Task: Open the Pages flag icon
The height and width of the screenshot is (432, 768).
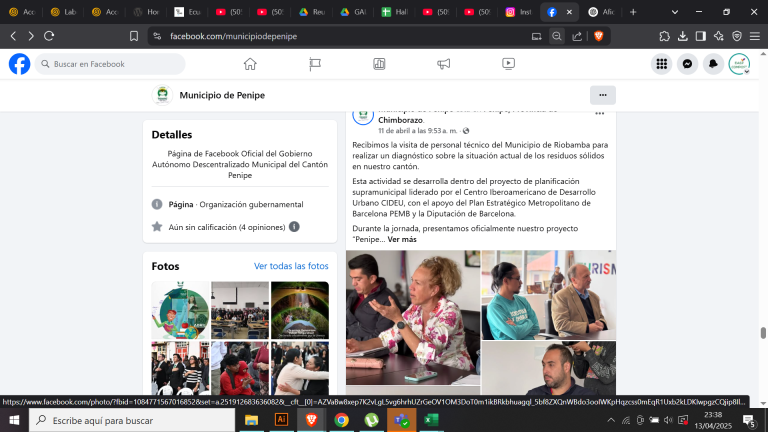Action: 315,64
